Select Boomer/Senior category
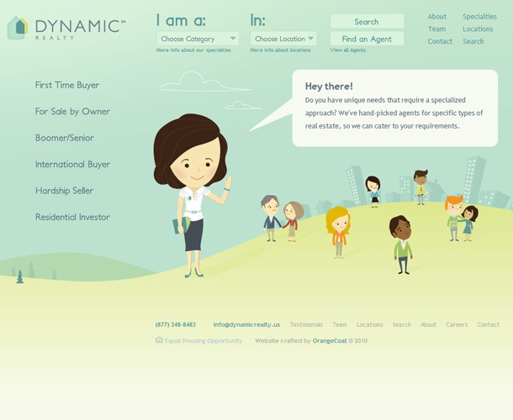This screenshot has width=513, height=420. [65, 138]
